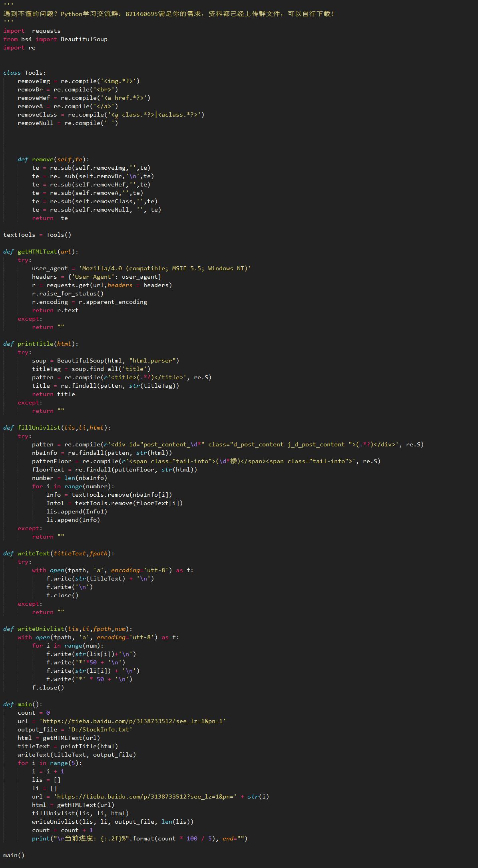Click the removeNull compile line
478x868 pixels.
[x=68, y=123]
